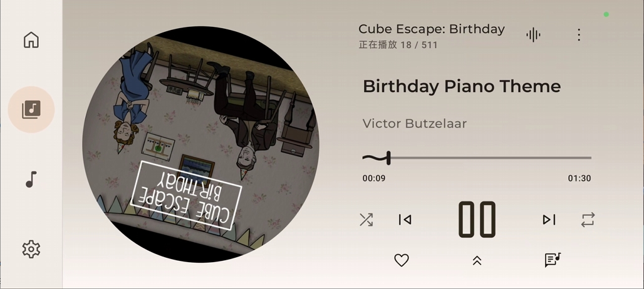Open the audio equalizer waveform icon

pyautogui.click(x=533, y=35)
